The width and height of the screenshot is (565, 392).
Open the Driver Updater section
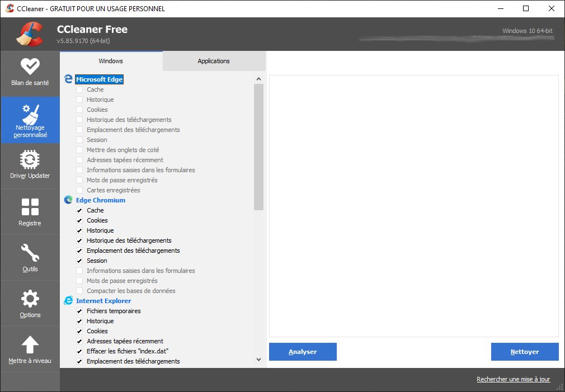click(x=30, y=166)
